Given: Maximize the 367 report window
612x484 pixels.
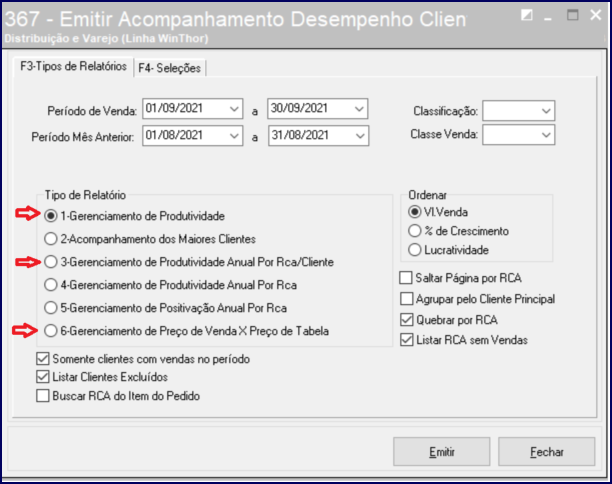Looking at the screenshot, I should tap(573, 15).
